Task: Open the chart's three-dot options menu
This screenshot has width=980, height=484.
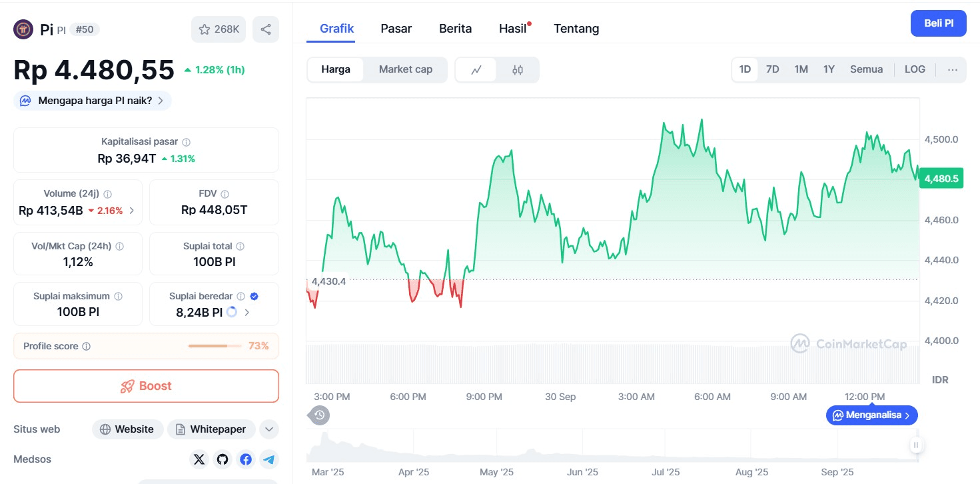Action: tap(953, 69)
